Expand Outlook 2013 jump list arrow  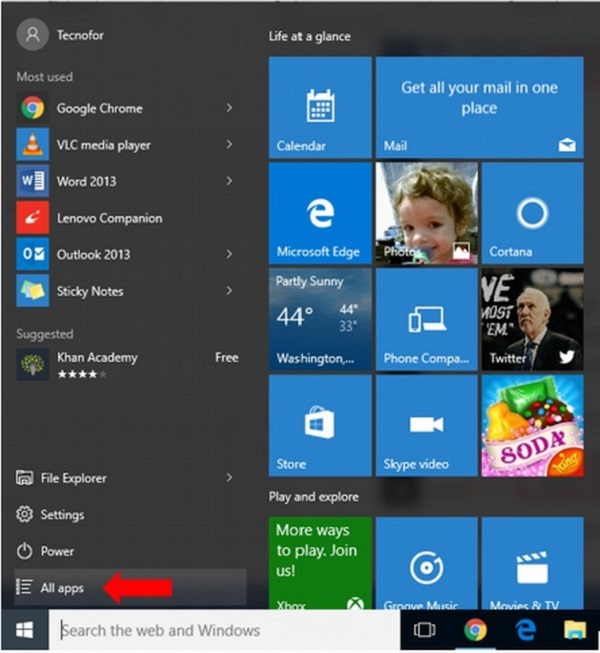[x=229, y=254]
